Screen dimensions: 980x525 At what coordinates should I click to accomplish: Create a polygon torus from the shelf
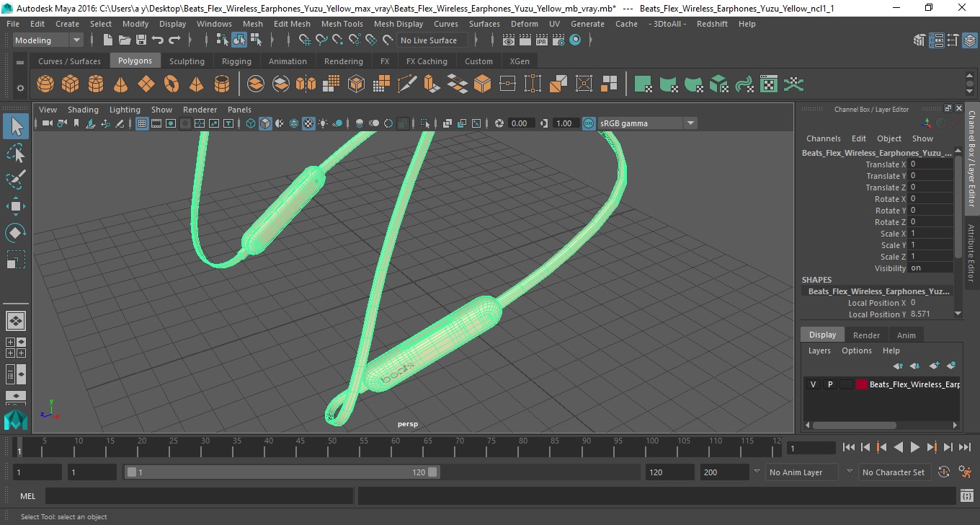pyautogui.click(x=171, y=84)
